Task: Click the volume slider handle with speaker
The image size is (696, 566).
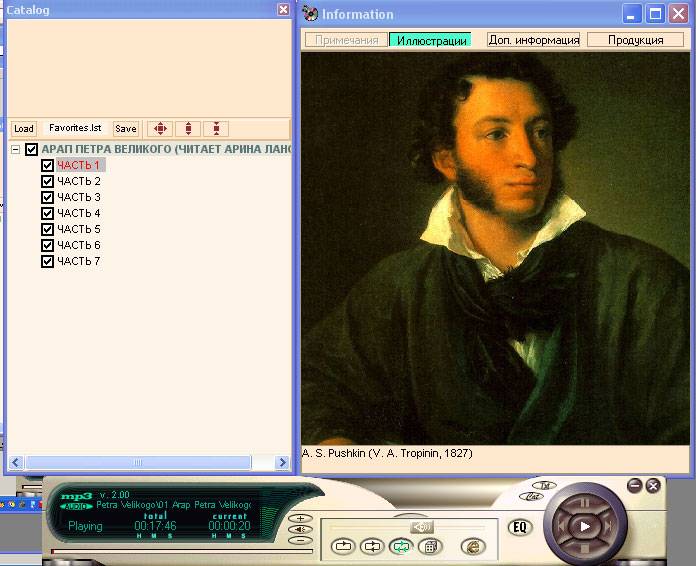Action: [422, 527]
